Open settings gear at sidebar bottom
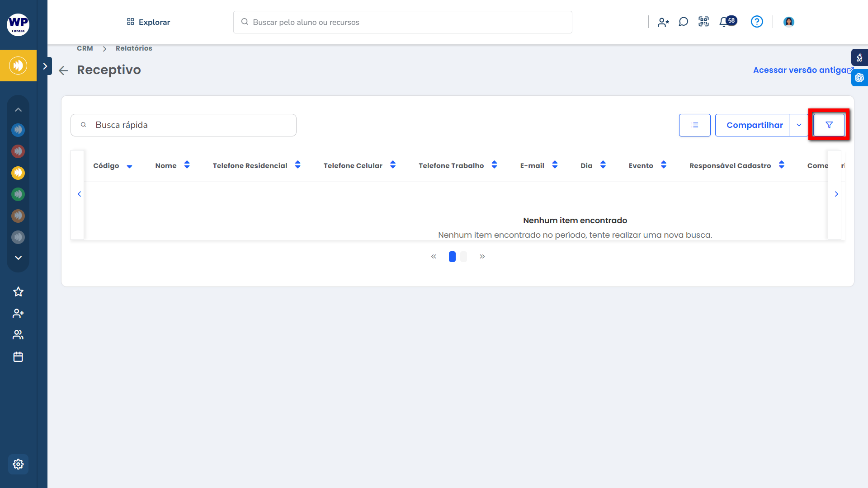The width and height of the screenshot is (868, 488). pyautogui.click(x=18, y=464)
